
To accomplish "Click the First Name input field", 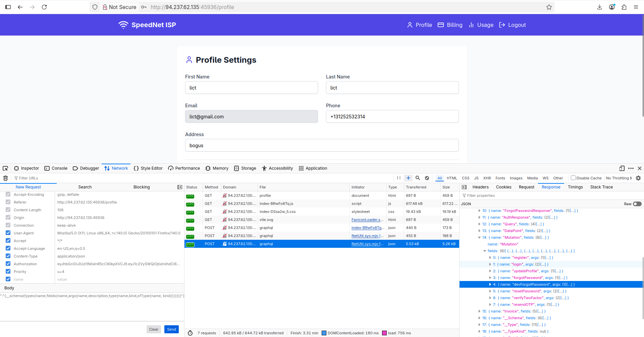I will pos(251,88).
